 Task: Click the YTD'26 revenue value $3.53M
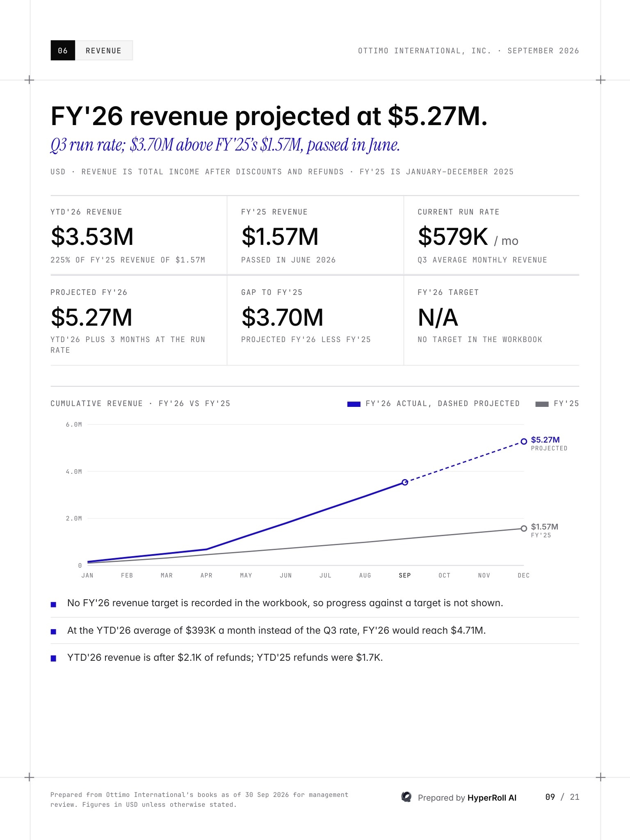92,237
